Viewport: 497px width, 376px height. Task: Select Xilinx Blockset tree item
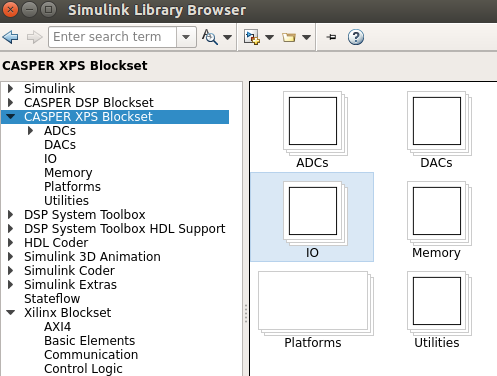68,313
